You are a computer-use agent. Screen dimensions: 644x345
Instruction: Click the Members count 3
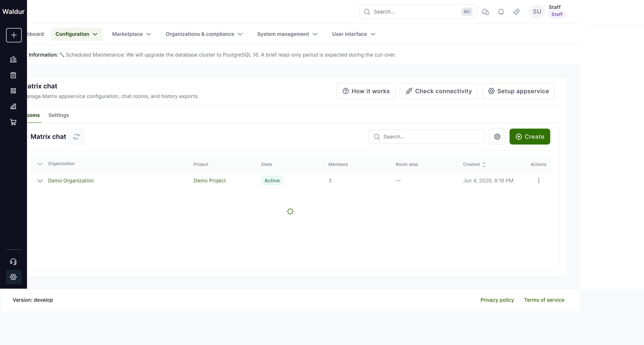pyautogui.click(x=330, y=181)
